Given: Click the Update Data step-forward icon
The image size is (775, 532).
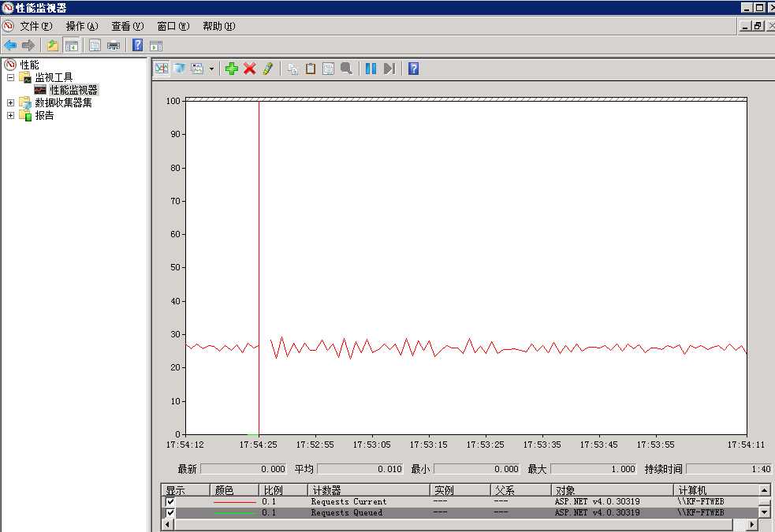Looking at the screenshot, I should (389, 69).
